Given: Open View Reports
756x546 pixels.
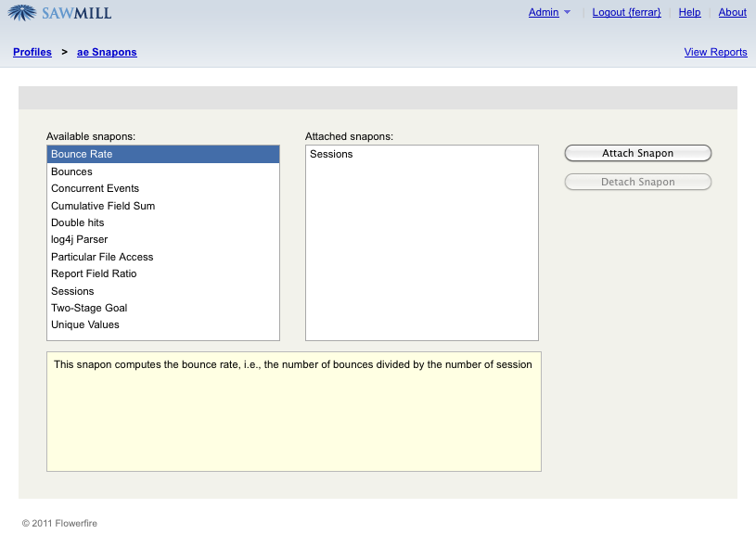Looking at the screenshot, I should (715, 52).
